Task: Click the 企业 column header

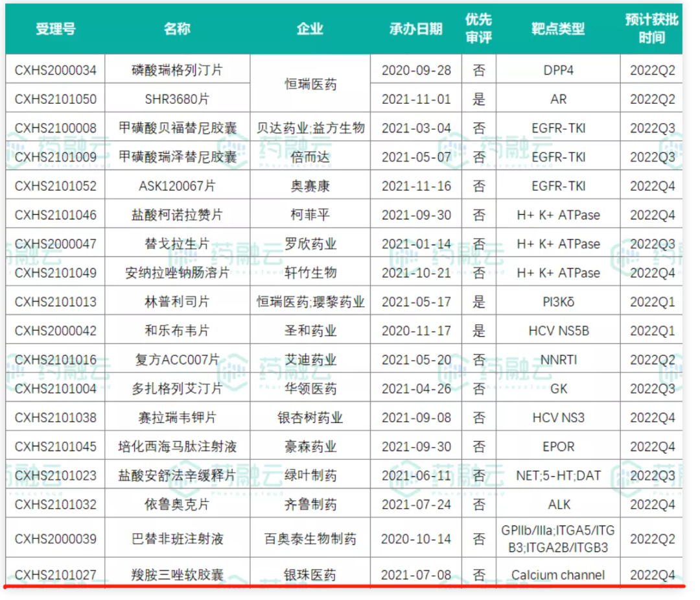Action: click(x=310, y=29)
